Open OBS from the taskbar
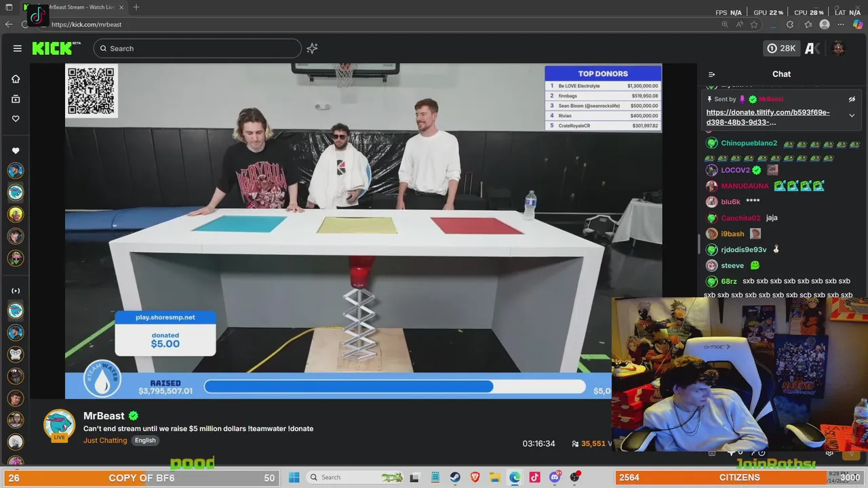Screen dimensions: 868x488 pyautogui.click(x=575, y=477)
